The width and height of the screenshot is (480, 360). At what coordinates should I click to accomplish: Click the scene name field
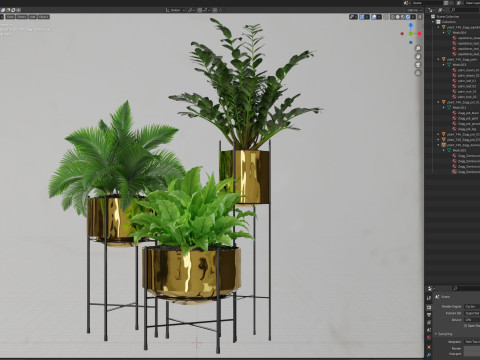[x=427, y=3]
